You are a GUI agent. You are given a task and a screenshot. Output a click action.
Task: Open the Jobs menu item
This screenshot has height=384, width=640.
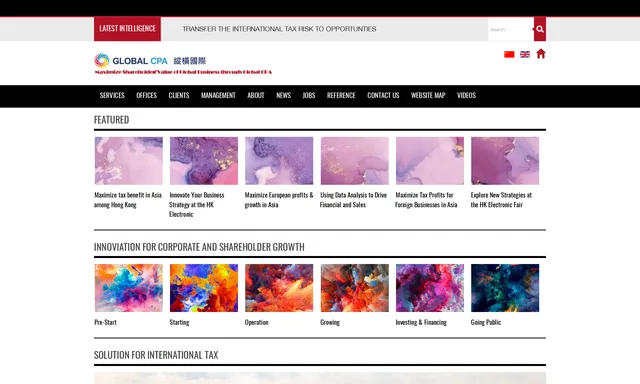(309, 95)
